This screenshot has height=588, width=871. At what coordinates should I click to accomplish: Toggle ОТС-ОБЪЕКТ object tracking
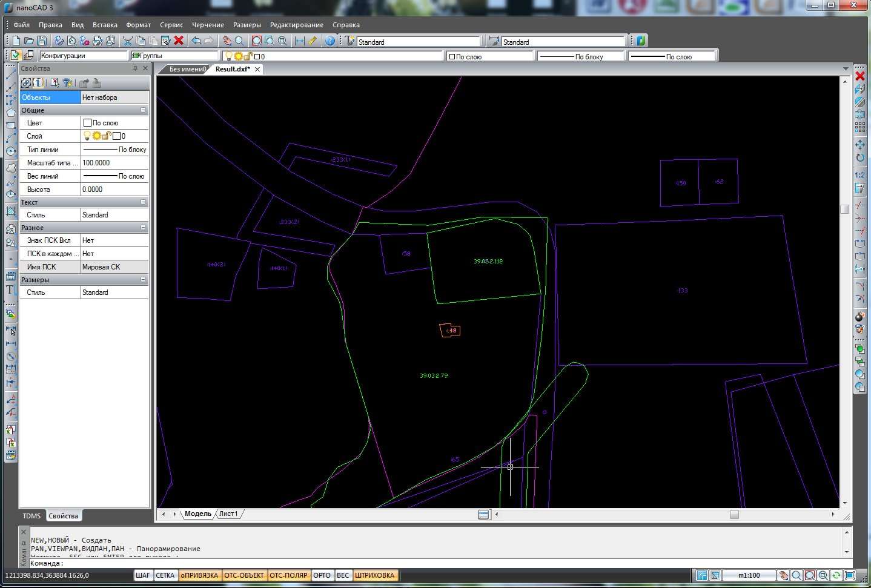tap(244, 575)
